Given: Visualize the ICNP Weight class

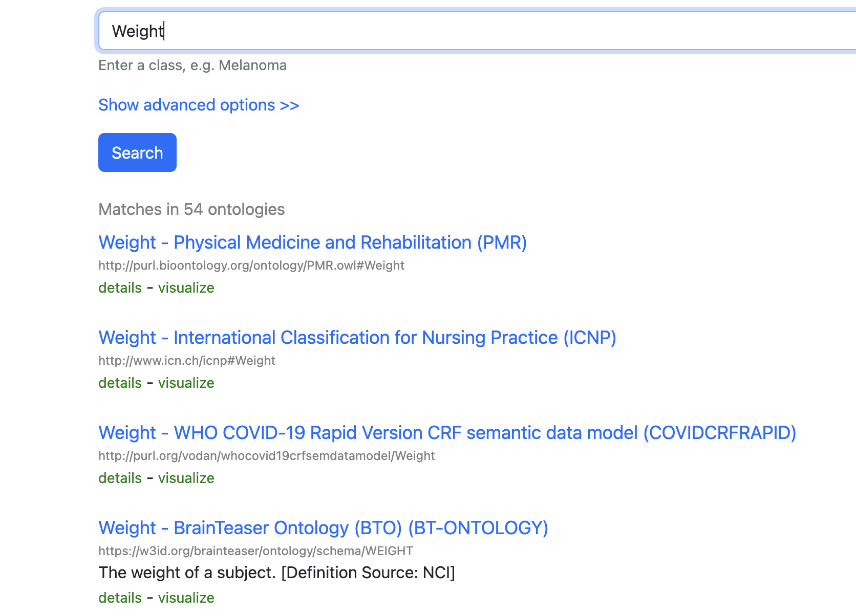Looking at the screenshot, I should [186, 383].
